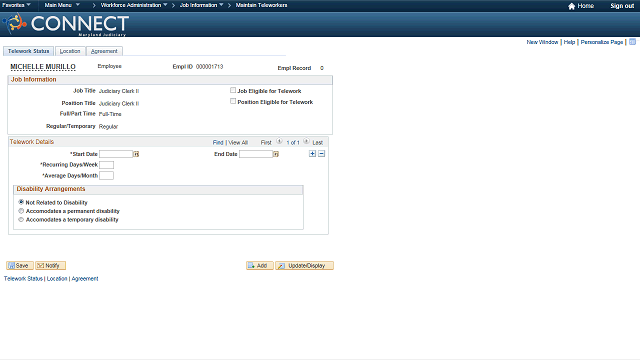Open the Main Menu dropdown
The height and width of the screenshot is (360, 640).
point(62,5)
